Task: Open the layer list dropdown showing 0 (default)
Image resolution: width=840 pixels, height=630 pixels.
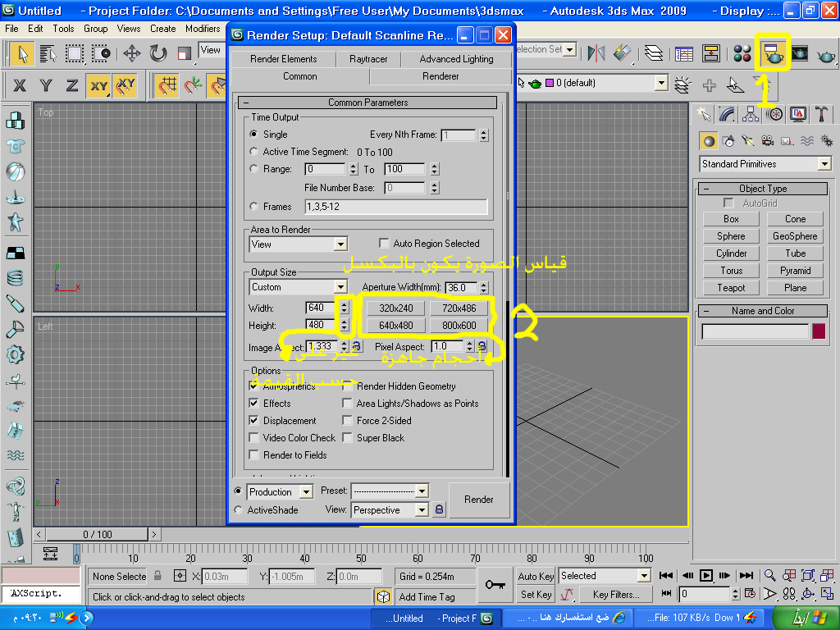Action: (x=661, y=83)
